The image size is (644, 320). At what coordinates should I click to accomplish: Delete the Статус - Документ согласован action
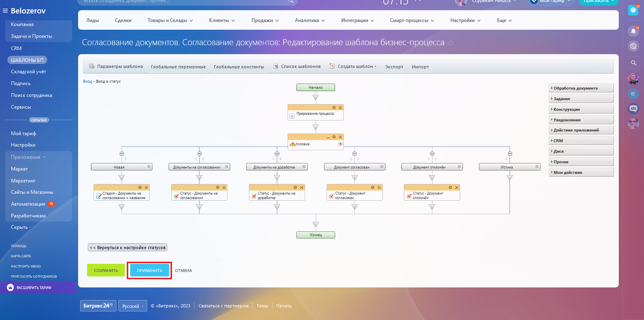coord(379,187)
